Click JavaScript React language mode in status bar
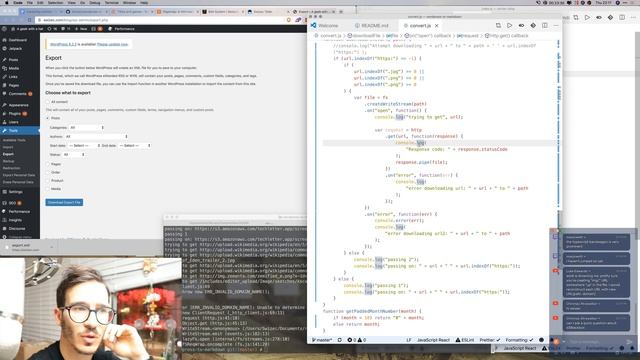This screenshot has height=360, width=640. (433, 340)
